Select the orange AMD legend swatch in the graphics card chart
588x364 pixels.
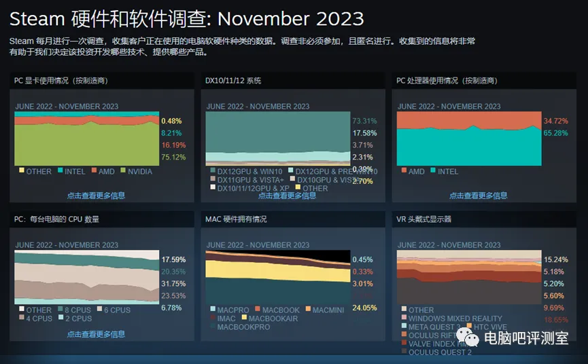coord(94,170)
